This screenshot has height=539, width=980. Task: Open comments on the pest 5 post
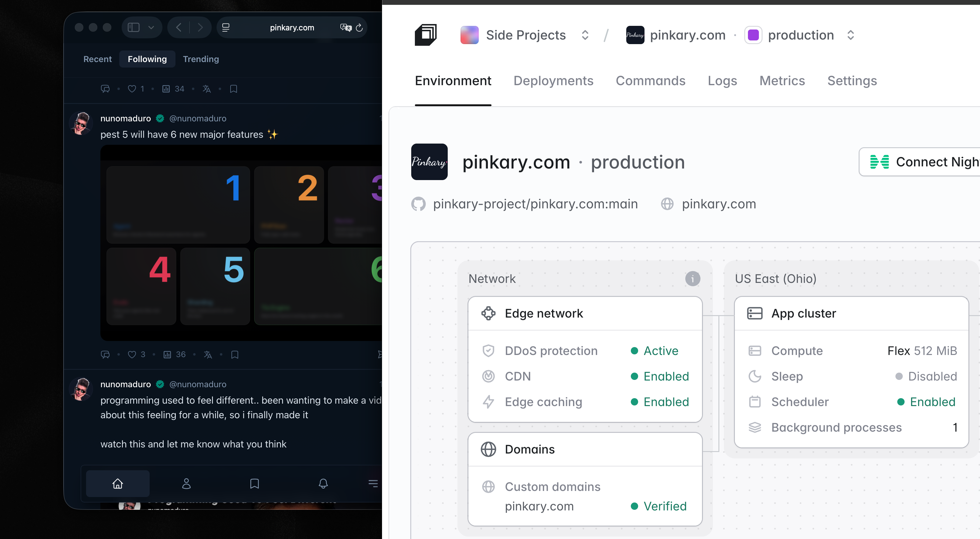point(105,354)
